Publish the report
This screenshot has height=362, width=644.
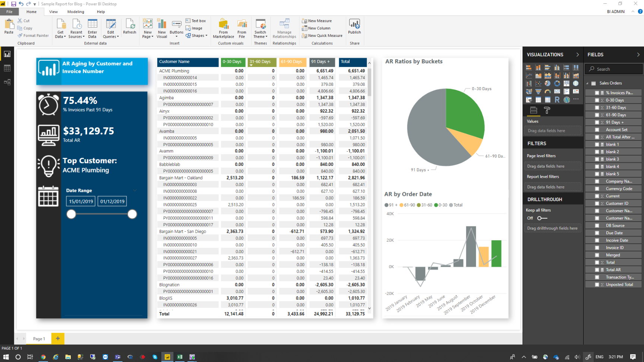pyautogui.click(x=354, y=26)
